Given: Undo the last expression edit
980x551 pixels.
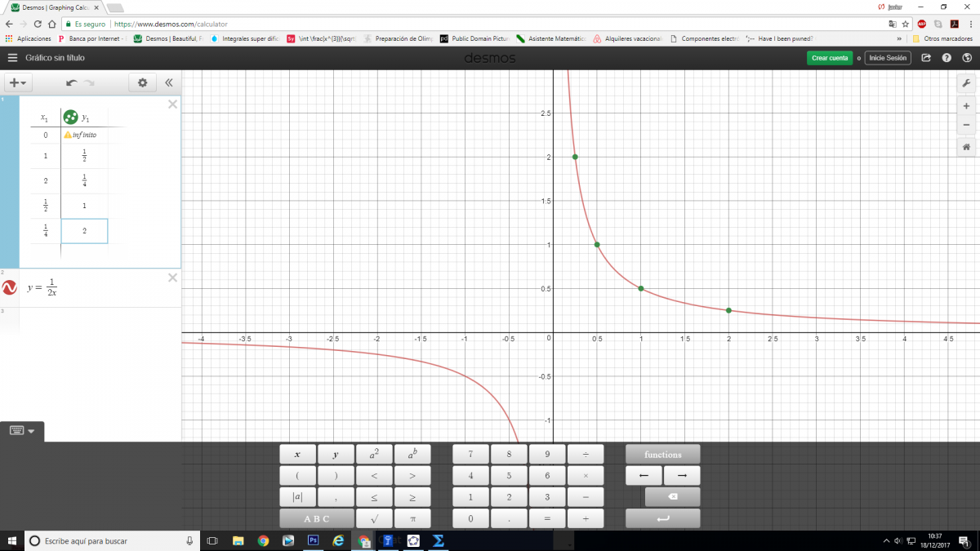Looking at the screenshot, I should [x=72, y=82].
